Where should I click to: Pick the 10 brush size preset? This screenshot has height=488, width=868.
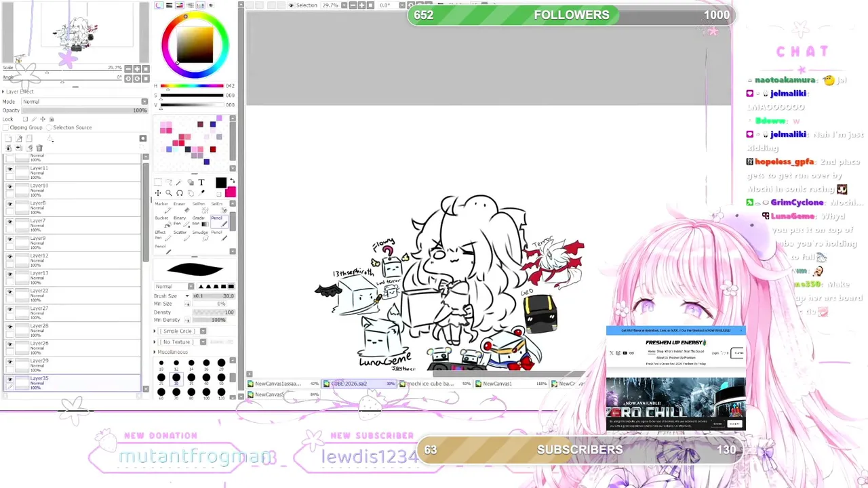click(161, 365)
